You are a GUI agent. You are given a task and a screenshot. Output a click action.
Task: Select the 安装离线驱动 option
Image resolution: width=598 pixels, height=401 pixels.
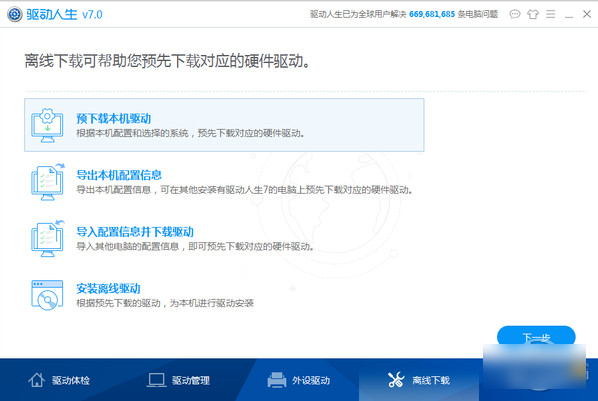tap(224, 295)
